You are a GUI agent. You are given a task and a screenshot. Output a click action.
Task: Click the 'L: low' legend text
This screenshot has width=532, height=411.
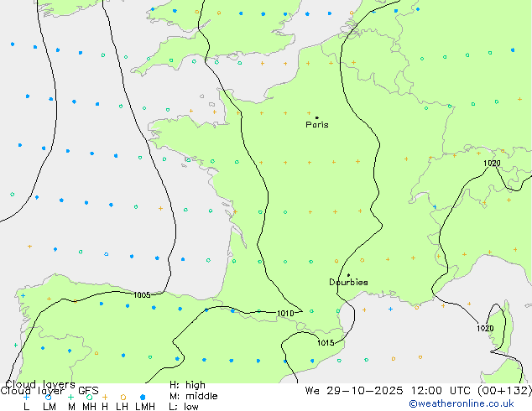[184, 407]
